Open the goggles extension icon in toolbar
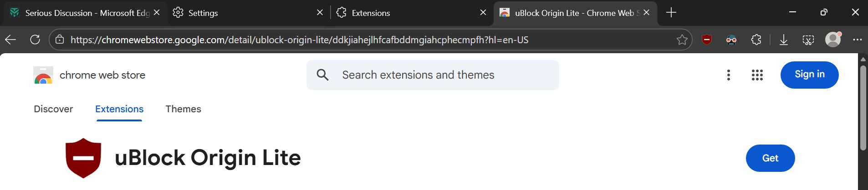 [731, 40]
